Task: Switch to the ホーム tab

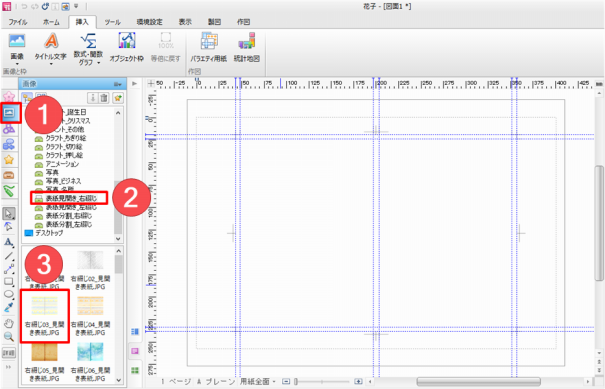Action: 51,22
